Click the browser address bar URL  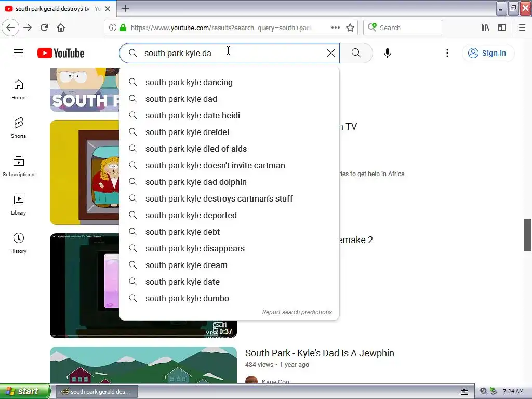pyautogui.click(x=220, y=28)
